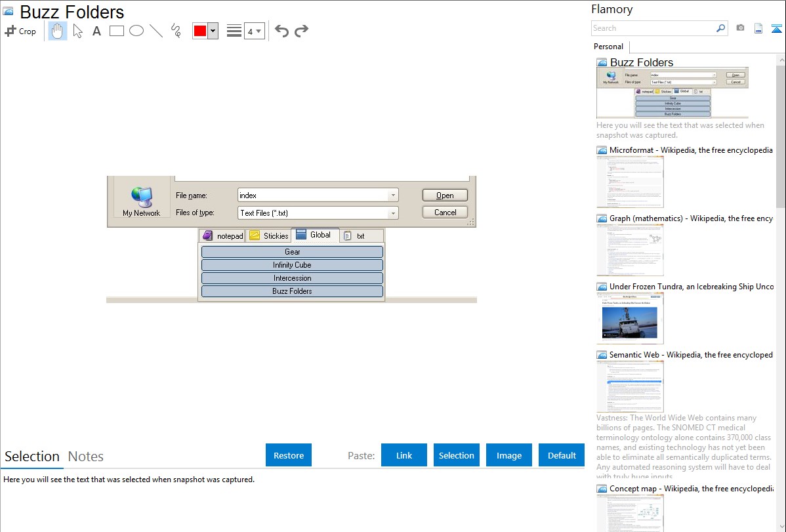Viewport: 786px width, 532px height.
Task: Click the camera capture icon
Action: (740, 28)
